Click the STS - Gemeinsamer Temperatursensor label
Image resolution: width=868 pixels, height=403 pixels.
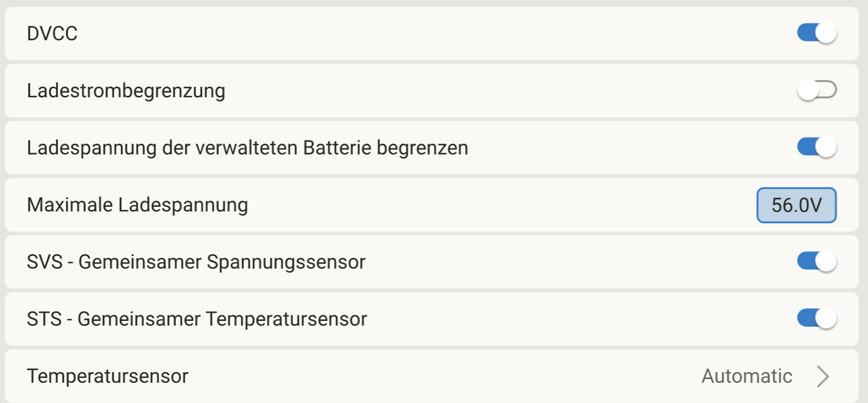click(197, 319)
